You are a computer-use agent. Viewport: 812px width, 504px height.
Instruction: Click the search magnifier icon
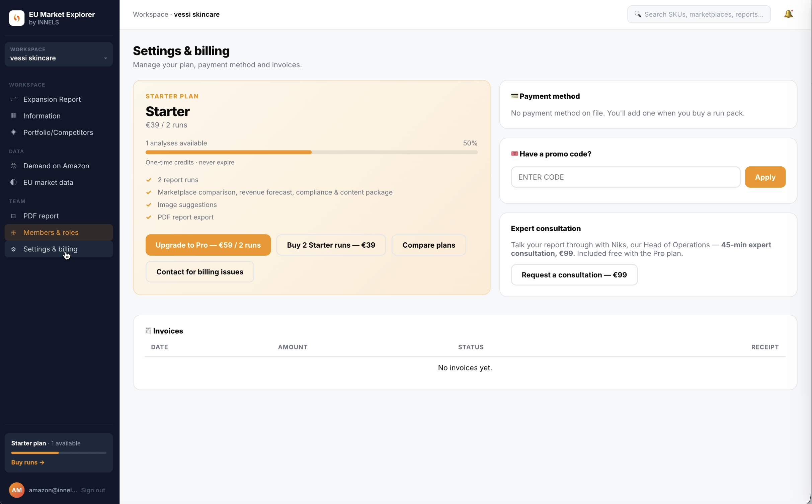pos(638,14)
